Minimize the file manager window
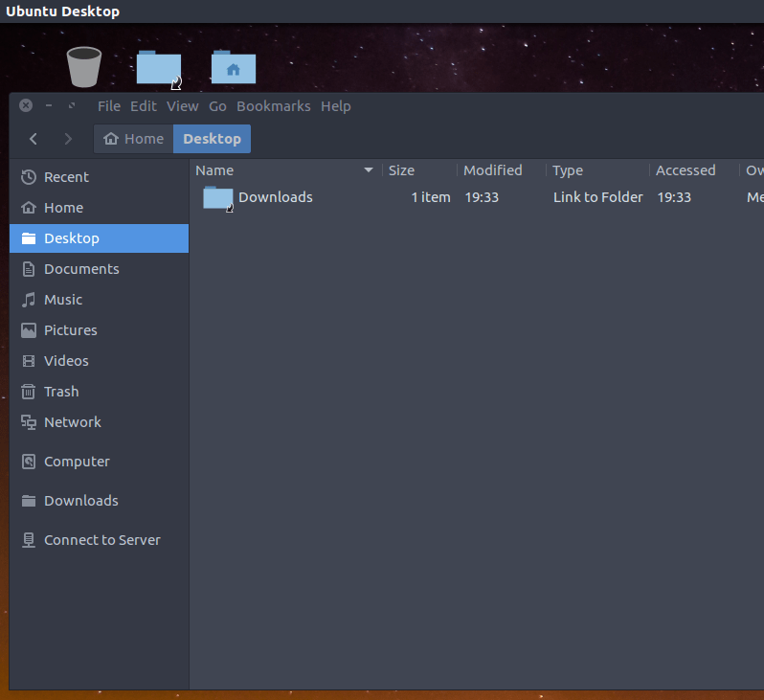This screenshot has width=764, height=700. [49, 105]
